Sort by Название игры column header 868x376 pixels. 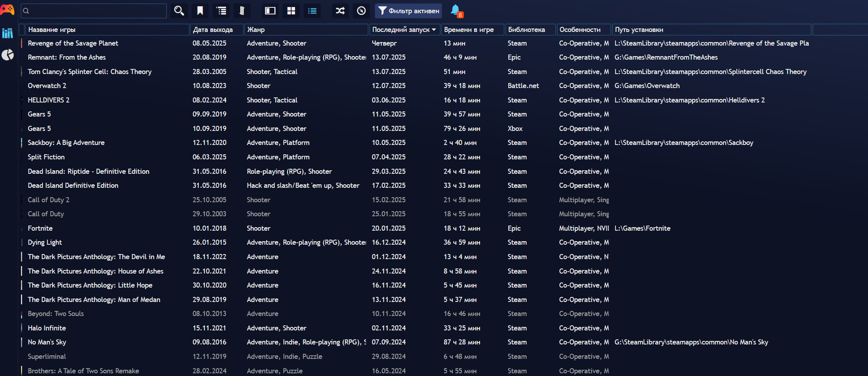(107, 30)
